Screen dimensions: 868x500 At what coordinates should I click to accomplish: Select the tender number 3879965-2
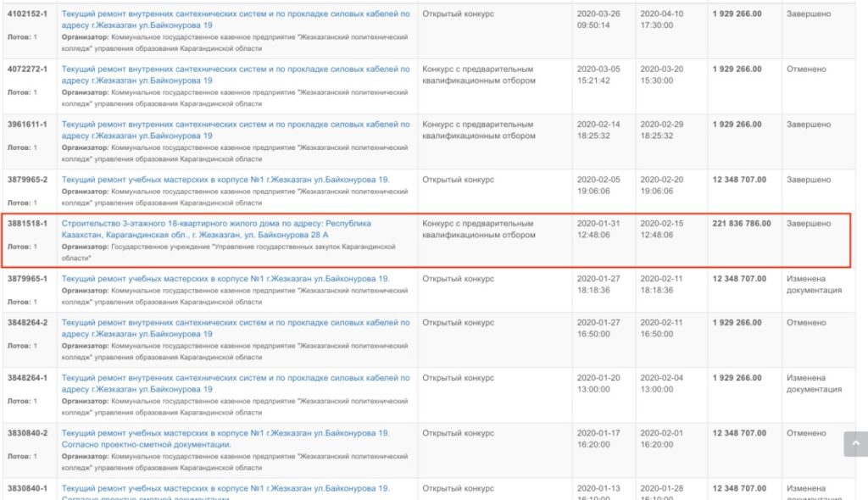tap(28, 180)
